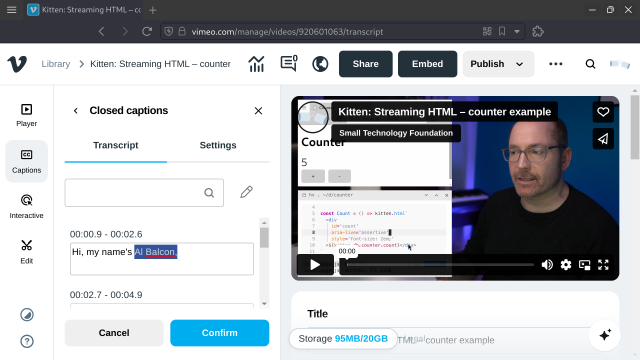Go back with the Closed captions chevron

click(76, 111)
